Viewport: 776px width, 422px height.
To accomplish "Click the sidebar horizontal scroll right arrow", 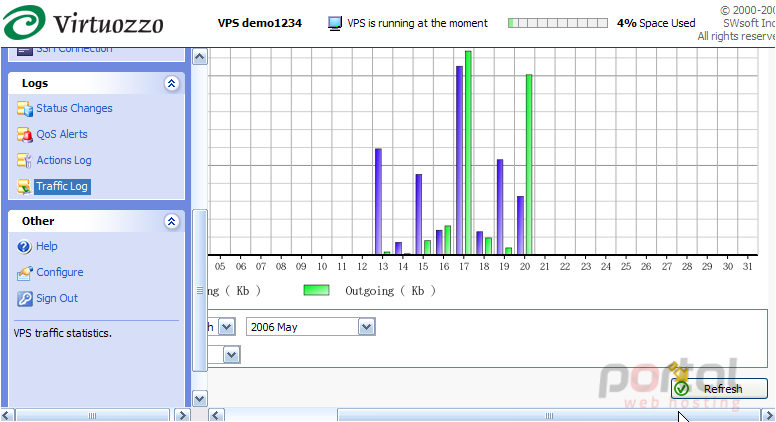I will 182,415.
